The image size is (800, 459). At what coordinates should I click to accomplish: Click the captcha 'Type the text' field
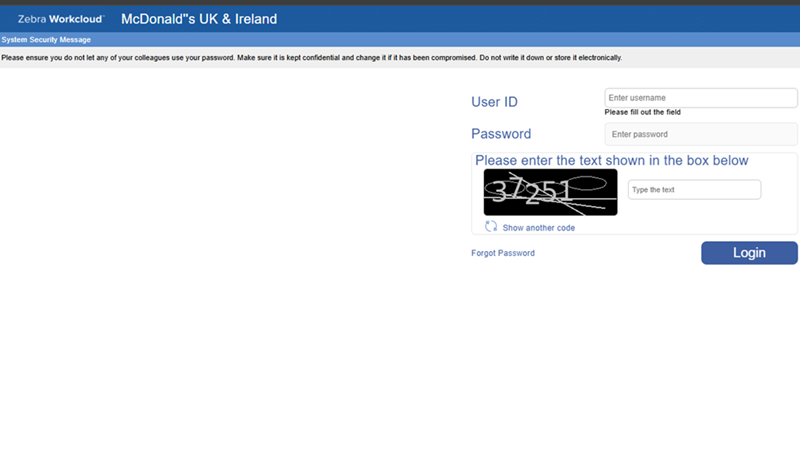click(x=694, y=190)
